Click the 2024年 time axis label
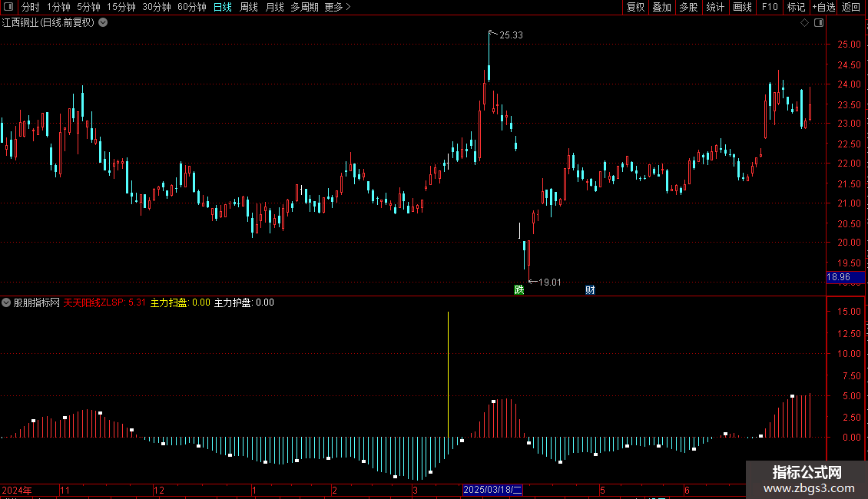Image resolution: width=868 pixels, height=499 pixels. tap(17, 490)
